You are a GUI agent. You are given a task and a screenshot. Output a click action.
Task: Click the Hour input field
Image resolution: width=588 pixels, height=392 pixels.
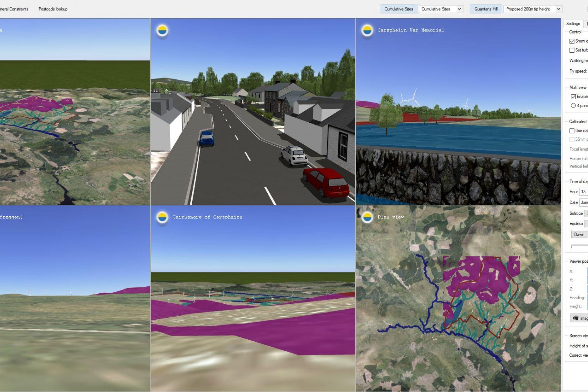click(583, 192)
